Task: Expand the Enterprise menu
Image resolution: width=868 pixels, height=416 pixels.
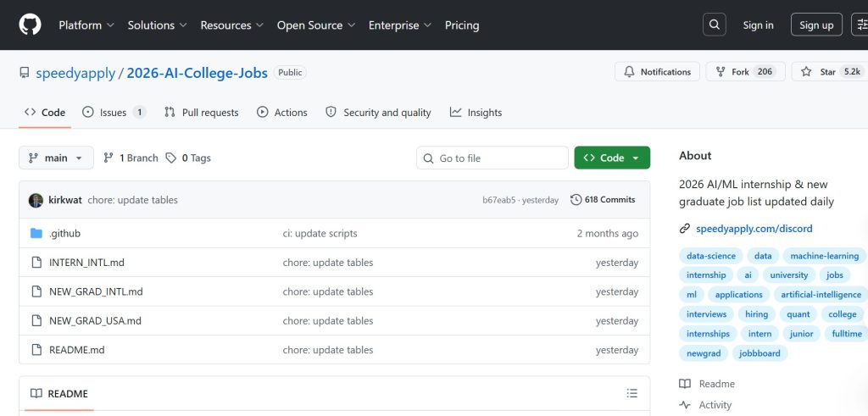Action: click(x=400, y=25)
